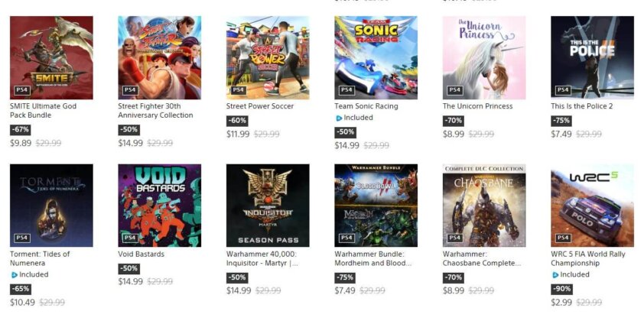
Task: Open SMITE Ultimate God Pack cover art
Action: [51, 57]
